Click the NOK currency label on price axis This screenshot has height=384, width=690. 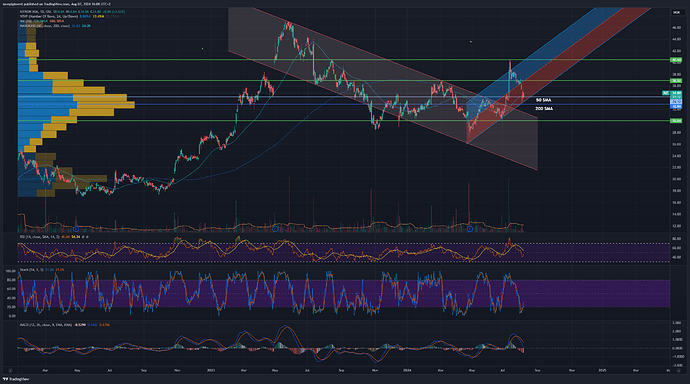tap(676, 12)
